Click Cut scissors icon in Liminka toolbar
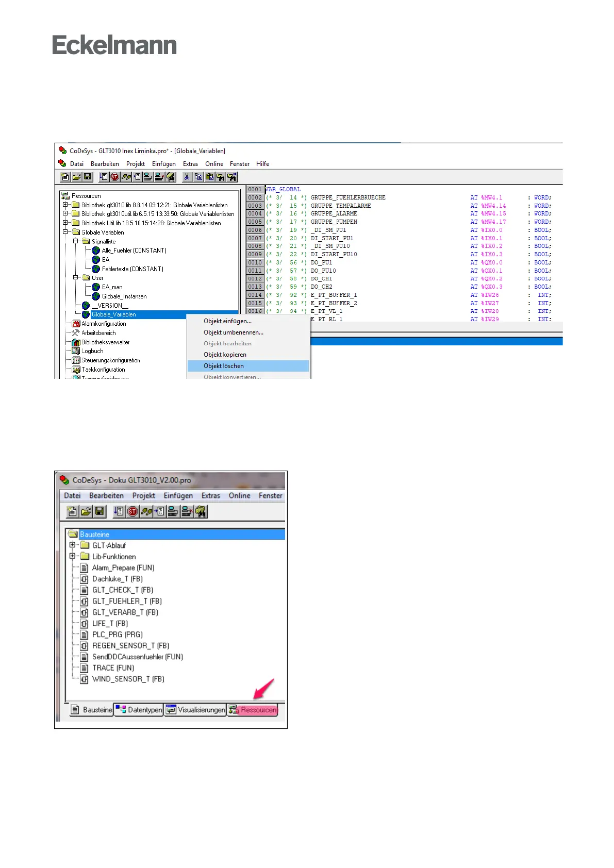This screenshot has width=614, height=868. 187,177
